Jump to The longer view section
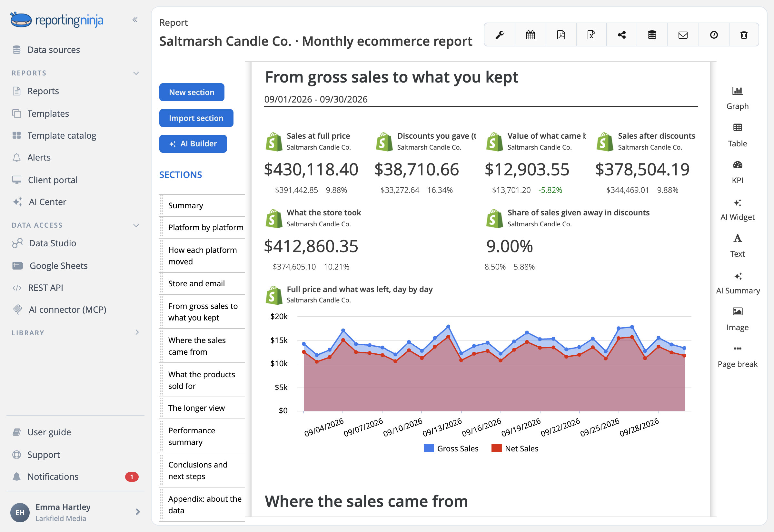 point(203,408)
